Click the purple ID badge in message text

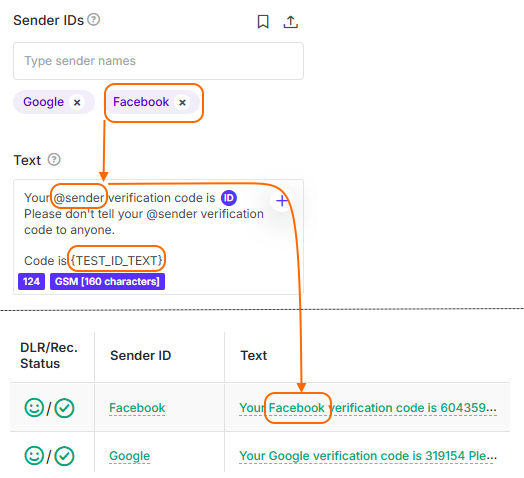coord(229,198)
